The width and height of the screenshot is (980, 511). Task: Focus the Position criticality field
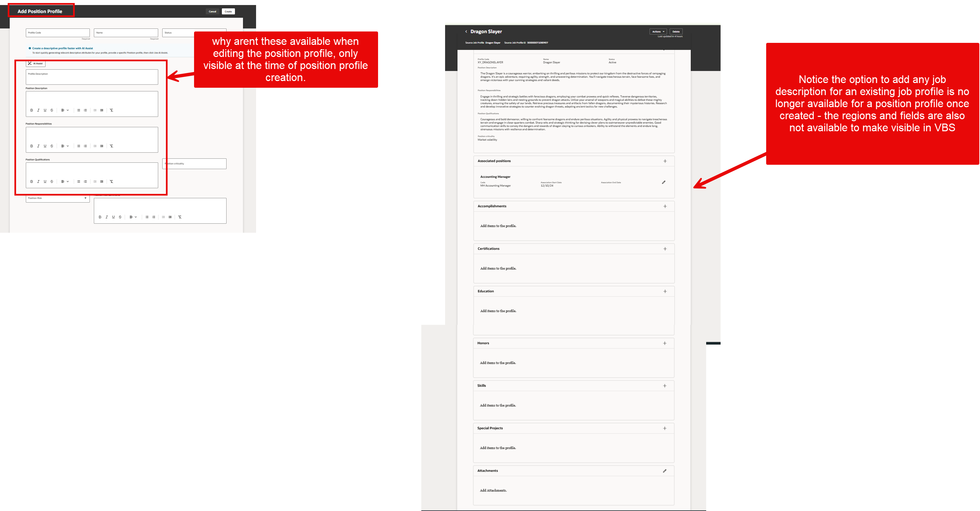click(194, 164)
